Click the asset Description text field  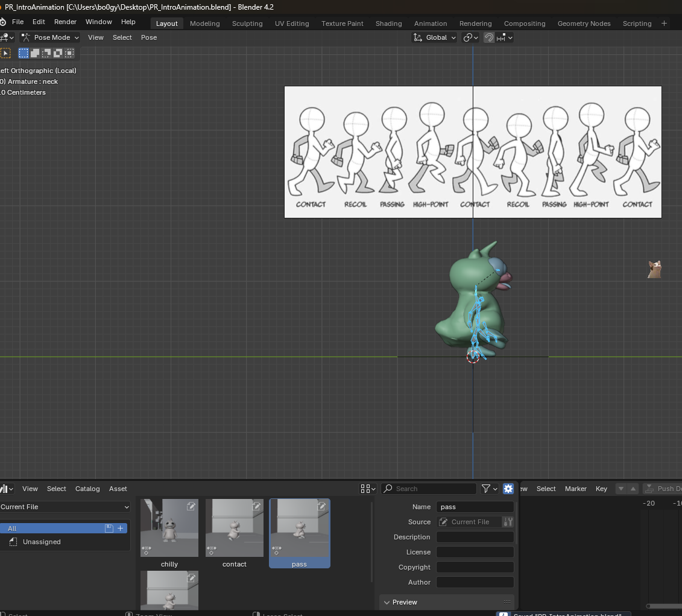pyautogui.click(x=475, y=537)
